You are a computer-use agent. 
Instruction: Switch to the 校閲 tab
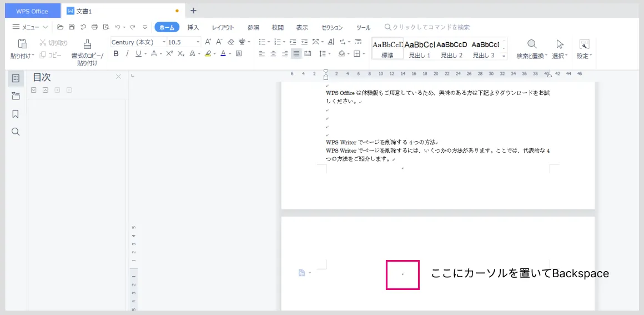278,28
